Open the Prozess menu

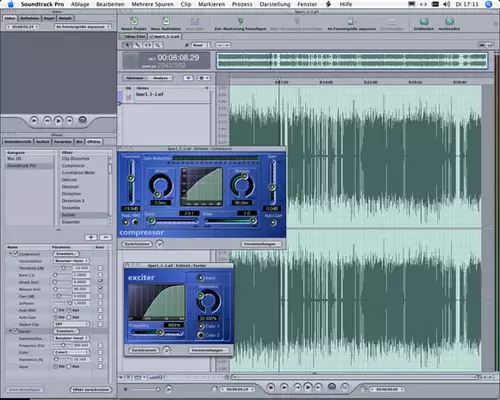pos(242,4)
